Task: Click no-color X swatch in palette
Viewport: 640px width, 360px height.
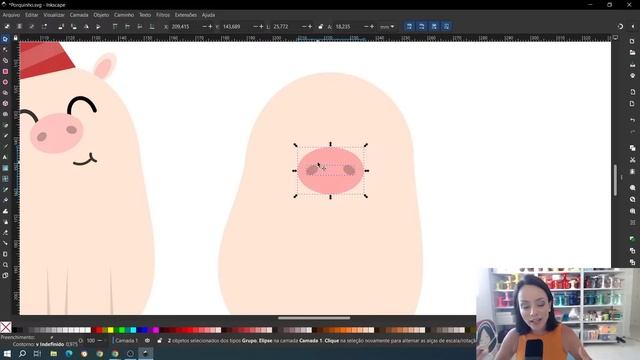Action: (x=6, y=327)
